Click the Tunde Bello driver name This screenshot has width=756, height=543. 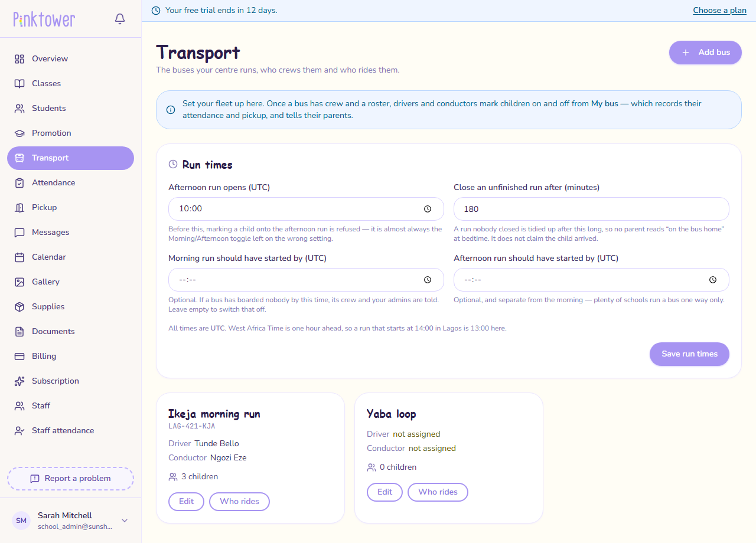217,444
